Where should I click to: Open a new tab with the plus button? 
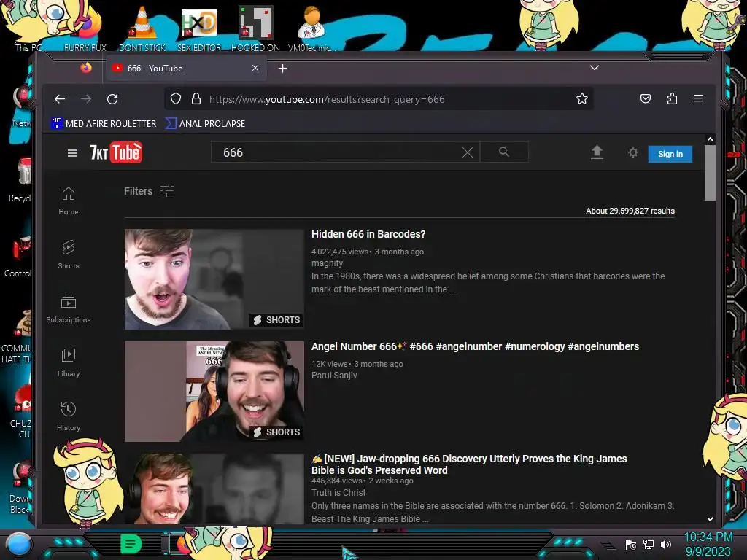point(282,69)
